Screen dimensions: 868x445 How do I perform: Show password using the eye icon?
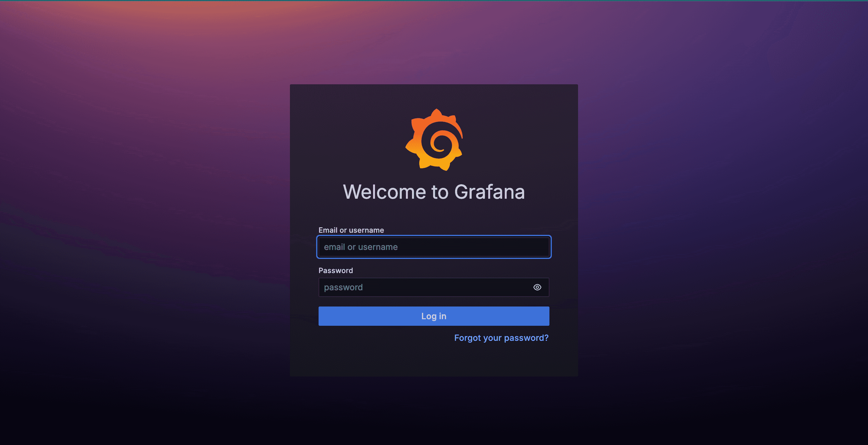click(x=537, y=287)
